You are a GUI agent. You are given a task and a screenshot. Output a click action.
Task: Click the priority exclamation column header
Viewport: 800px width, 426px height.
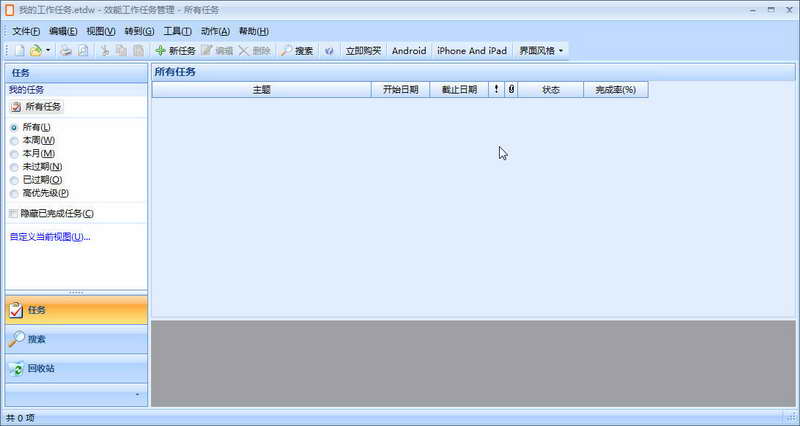click(496, 90)
